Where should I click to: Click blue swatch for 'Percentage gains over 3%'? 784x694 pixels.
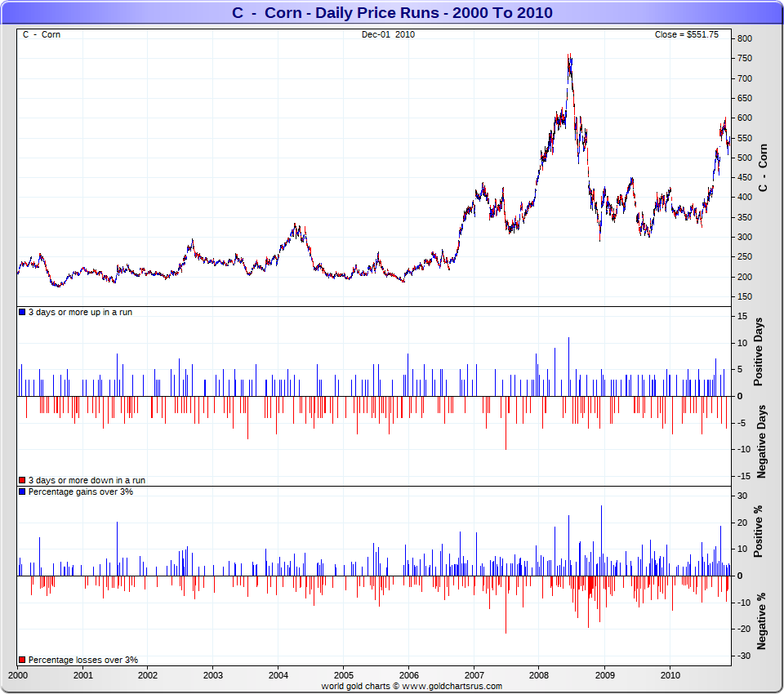point(22,492)
